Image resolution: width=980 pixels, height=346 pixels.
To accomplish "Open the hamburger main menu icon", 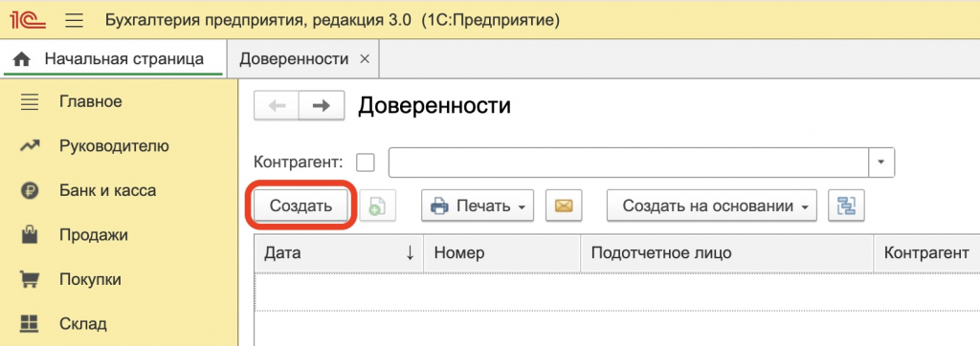I will tap(74, 21).
